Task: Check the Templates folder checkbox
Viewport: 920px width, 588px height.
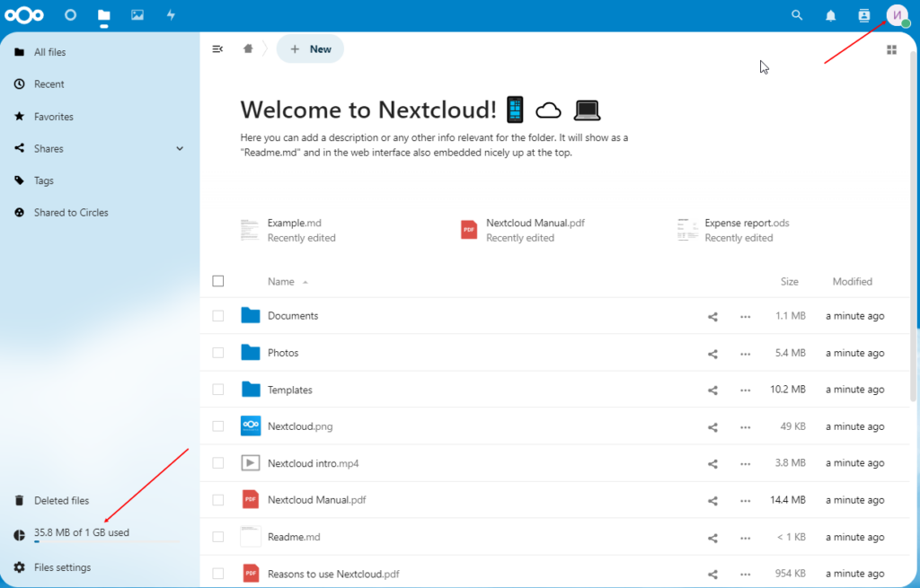Action: (x=218, y=390)
